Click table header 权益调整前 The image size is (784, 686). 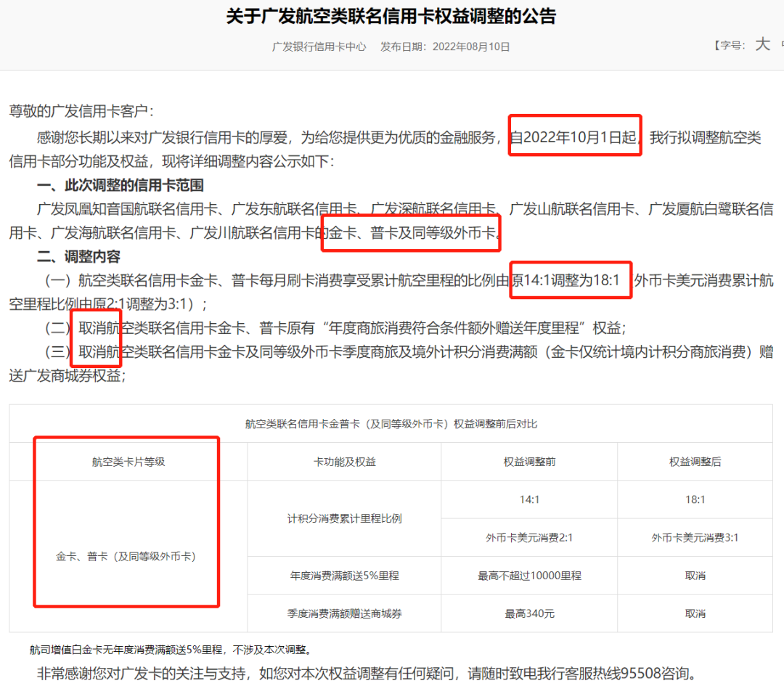tap(529, 462)
